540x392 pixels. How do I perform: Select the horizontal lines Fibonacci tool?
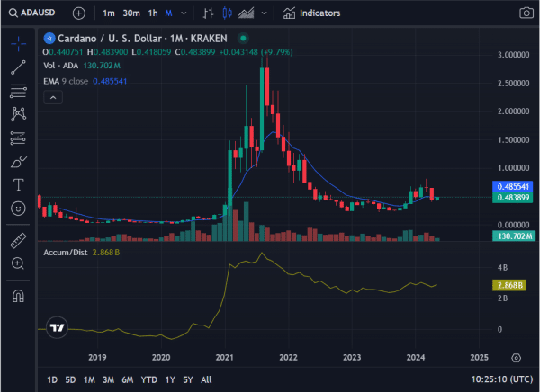[x=18, y=91]
